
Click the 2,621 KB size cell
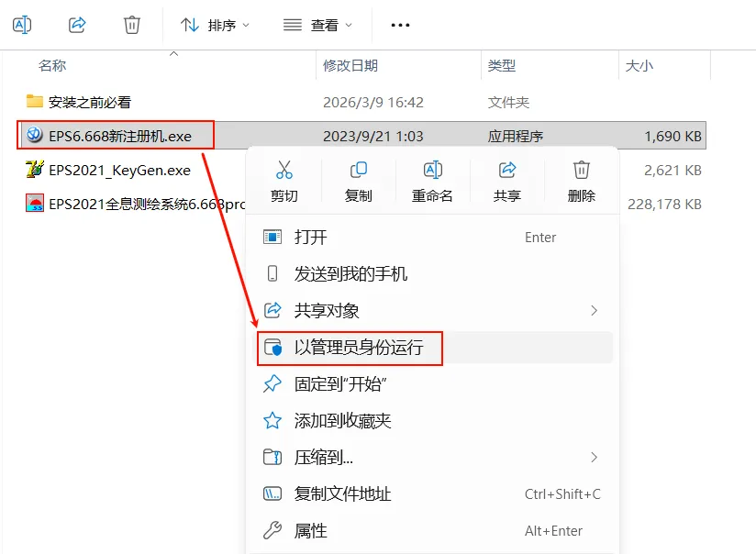673,171
